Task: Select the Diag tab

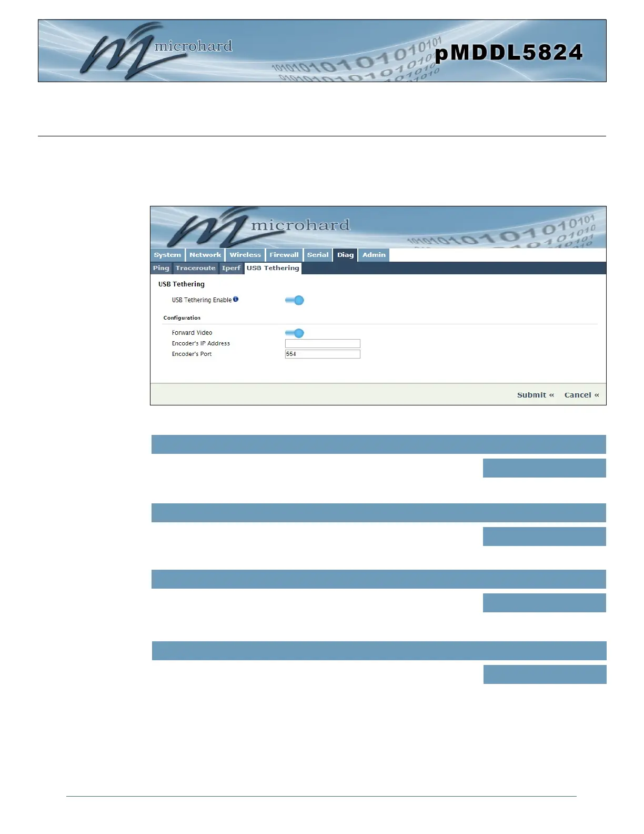Action: tap(345, 255)
